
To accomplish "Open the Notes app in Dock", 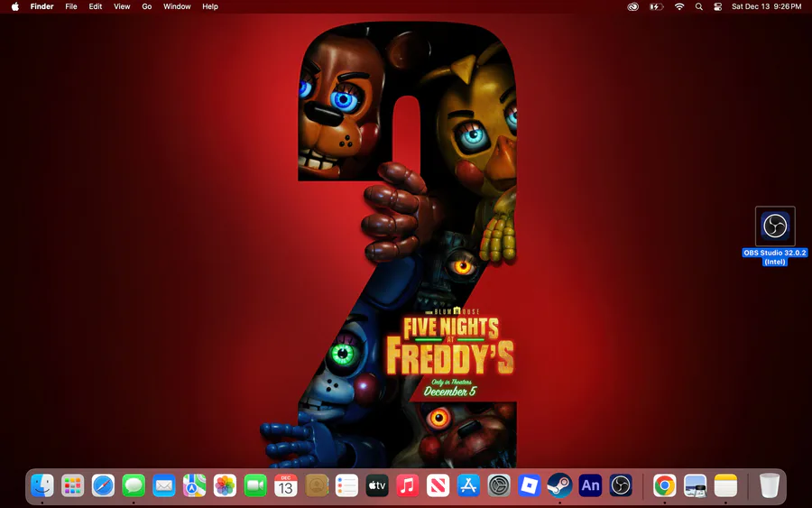I will click(725, 485).
